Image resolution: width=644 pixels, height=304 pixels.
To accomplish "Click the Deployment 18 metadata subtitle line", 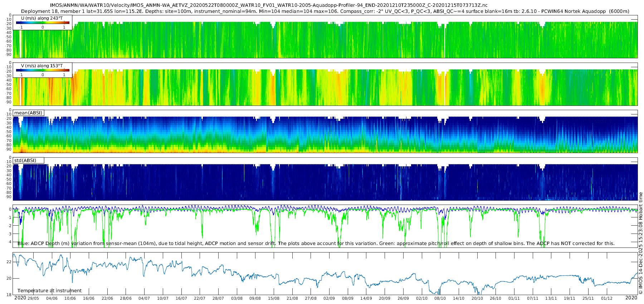I will (325, 11).
